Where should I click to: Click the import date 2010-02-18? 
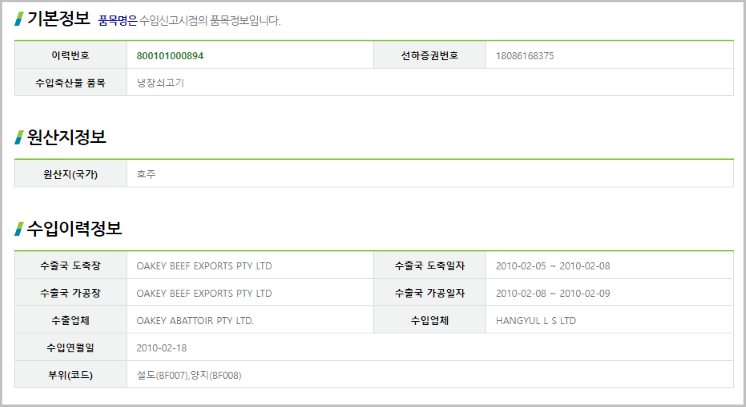[x=162, y=348]
